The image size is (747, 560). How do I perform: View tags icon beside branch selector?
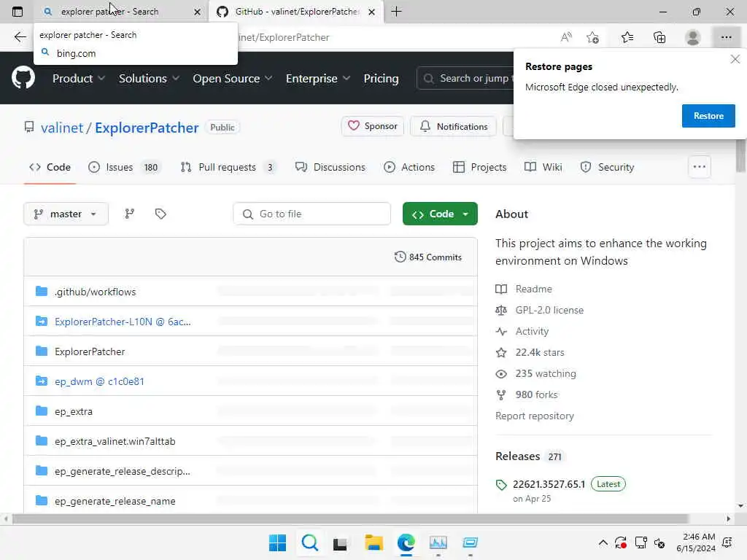click(160, 214)
